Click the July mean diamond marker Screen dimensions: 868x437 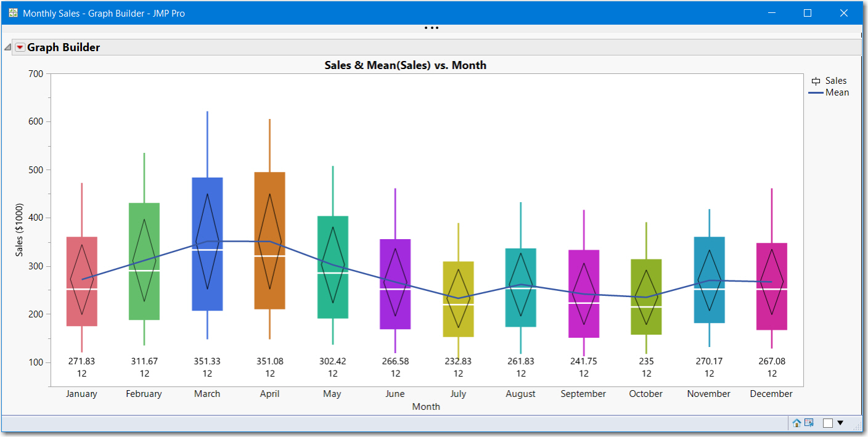(x=458, y=298)
